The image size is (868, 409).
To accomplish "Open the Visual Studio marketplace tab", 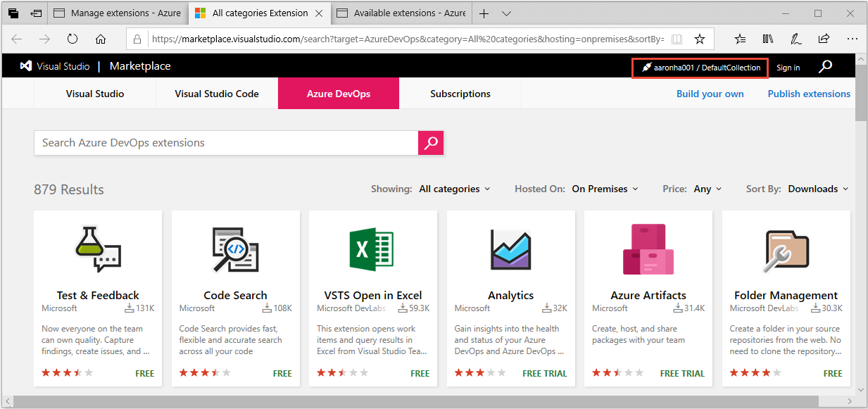I will [95, 94].
